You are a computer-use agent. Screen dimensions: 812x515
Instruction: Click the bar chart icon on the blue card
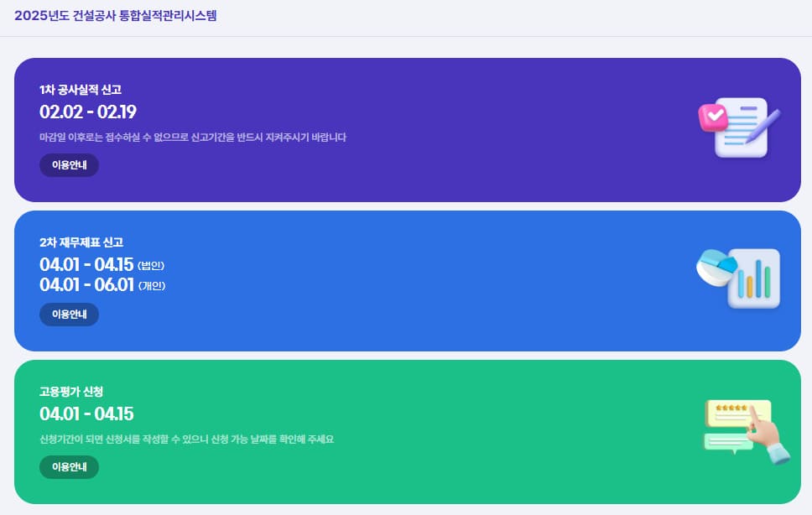pos(753,278)
